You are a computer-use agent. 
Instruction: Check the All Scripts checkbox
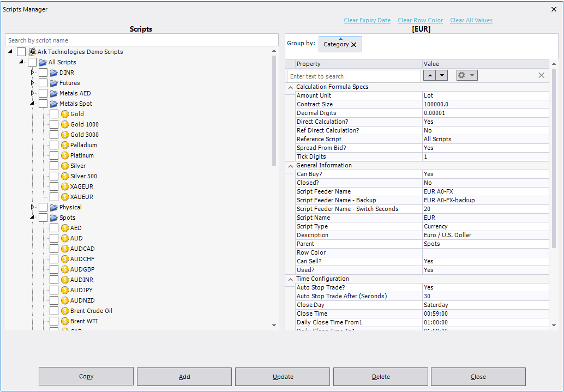click(x=32, y=62)
